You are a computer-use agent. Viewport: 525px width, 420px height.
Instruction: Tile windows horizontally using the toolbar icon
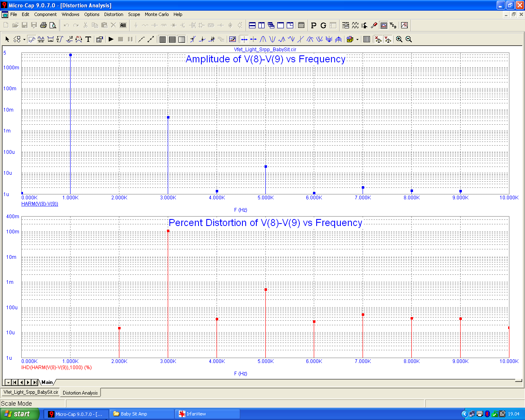coord(252,25)
